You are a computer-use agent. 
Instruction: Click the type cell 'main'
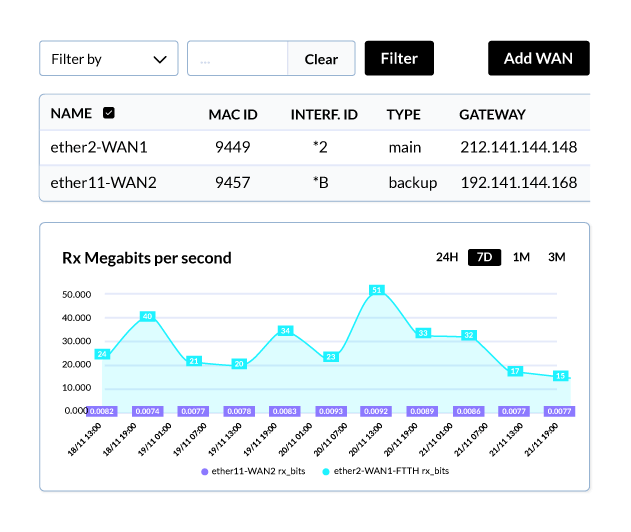click(405, 148)
